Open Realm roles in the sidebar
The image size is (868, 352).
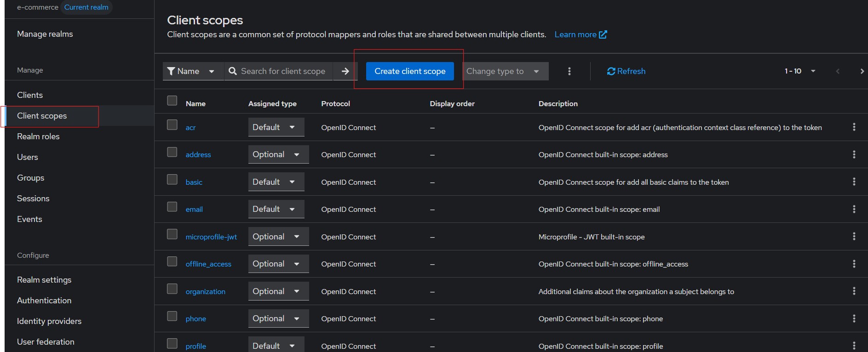pos(38,136)
